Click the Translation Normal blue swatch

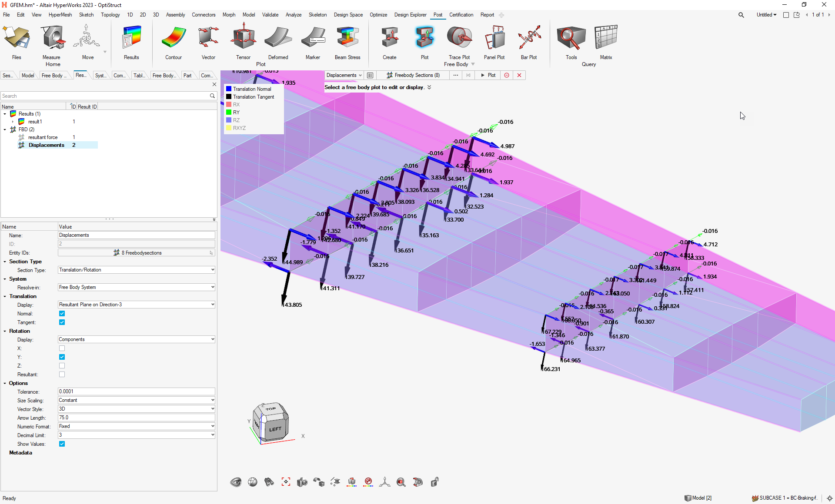click(229, 89)
